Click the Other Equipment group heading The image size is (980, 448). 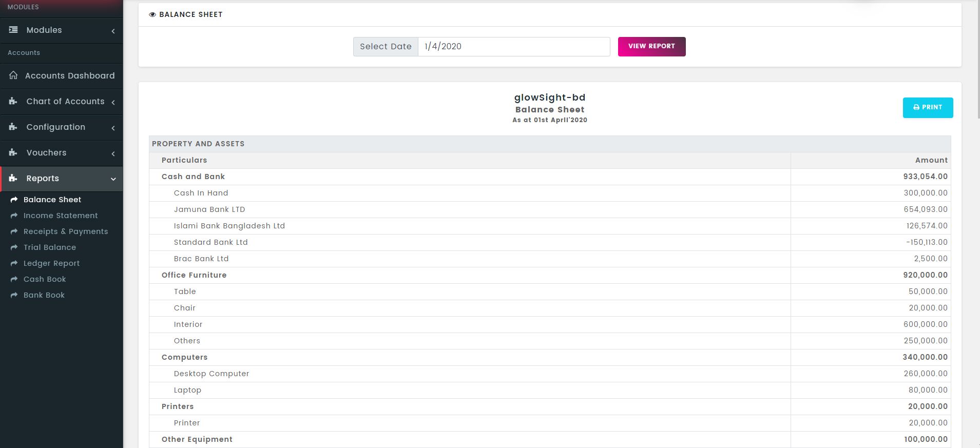point(197,439)
